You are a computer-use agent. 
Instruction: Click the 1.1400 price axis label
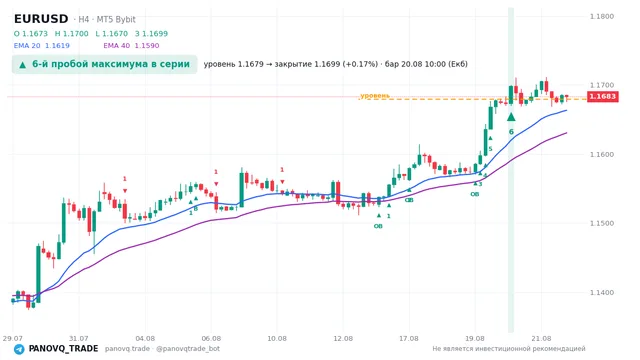point(602,293)
